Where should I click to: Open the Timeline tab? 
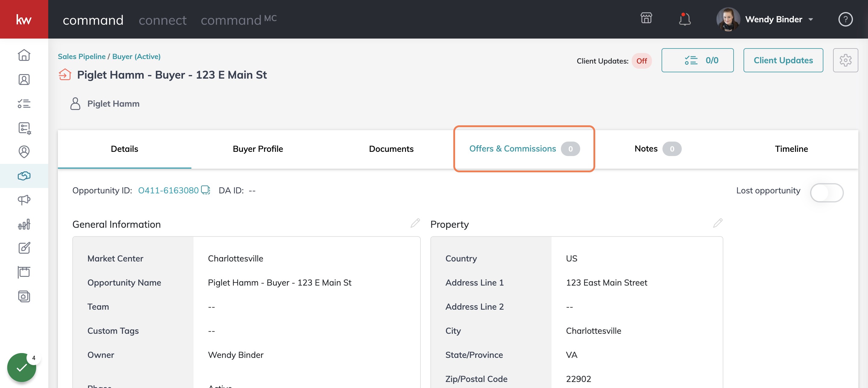coord(791,149)
